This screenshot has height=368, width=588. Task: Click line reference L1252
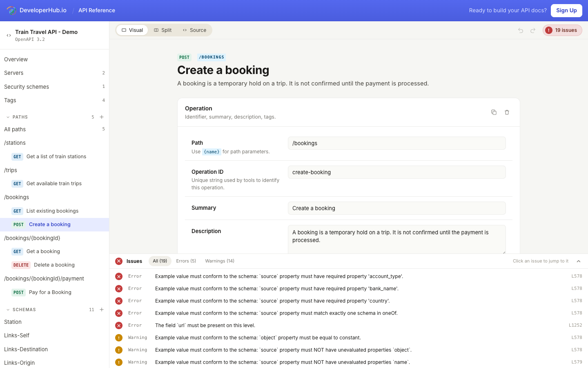click(575, 325)
